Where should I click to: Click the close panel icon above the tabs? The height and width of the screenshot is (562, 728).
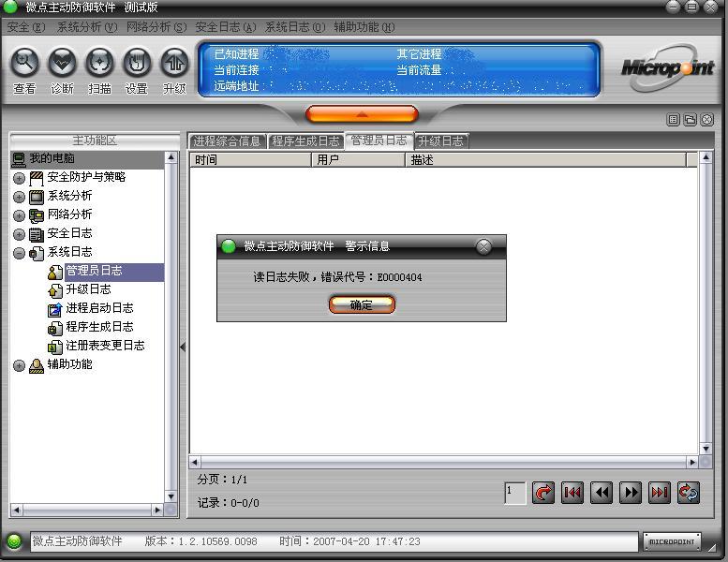706,120
